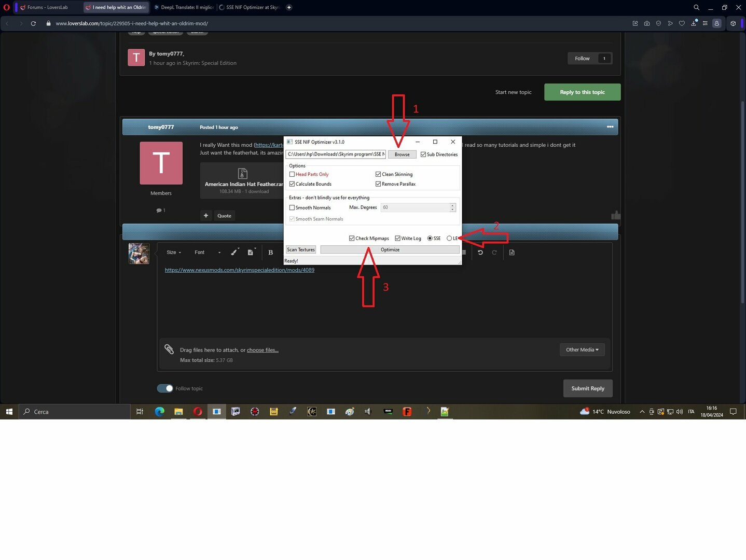Image resolution: width=746 pixels, height=560 pixels.
Task: Click the preview page icon in editor
Action: (x=512, y=253)
